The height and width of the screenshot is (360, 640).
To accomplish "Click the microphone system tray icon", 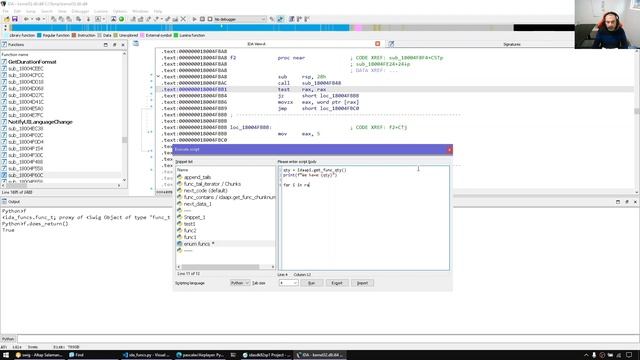I will (x=594, y=355).
